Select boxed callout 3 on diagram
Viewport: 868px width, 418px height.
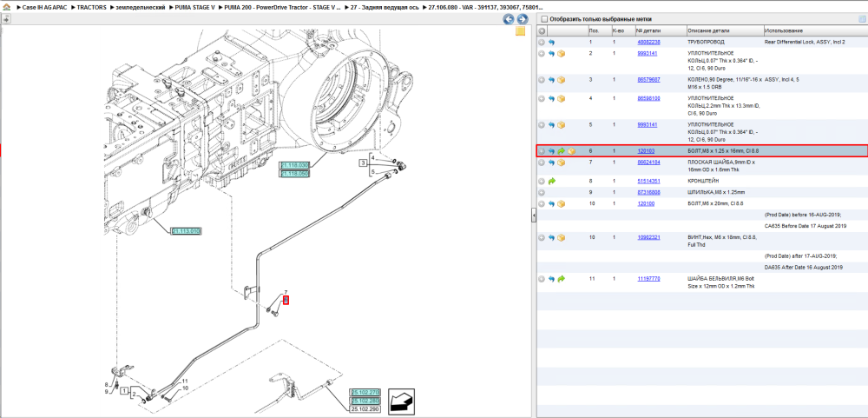tap(363, 163)
